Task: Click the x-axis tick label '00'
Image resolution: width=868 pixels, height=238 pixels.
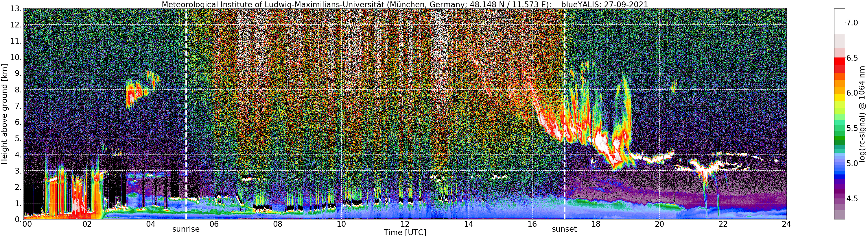Action: click(x=27, y=224)
